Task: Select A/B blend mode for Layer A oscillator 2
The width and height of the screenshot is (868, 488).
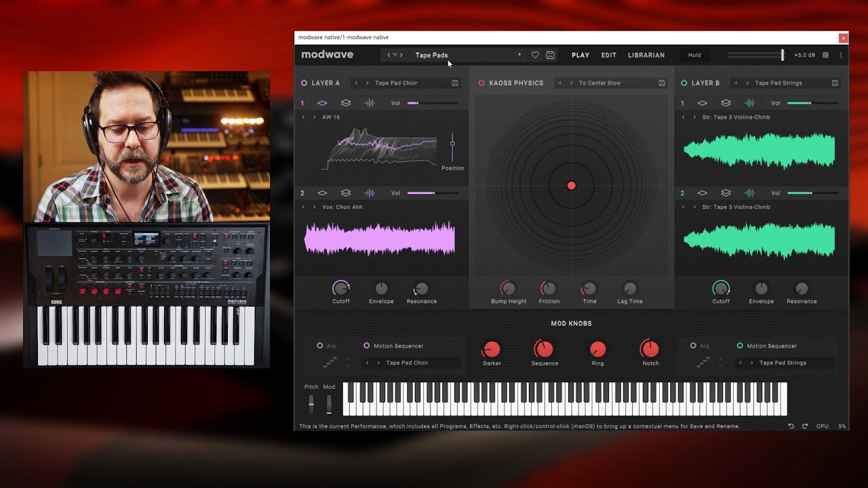Action: pyautogui.click(x=346, y=193)
